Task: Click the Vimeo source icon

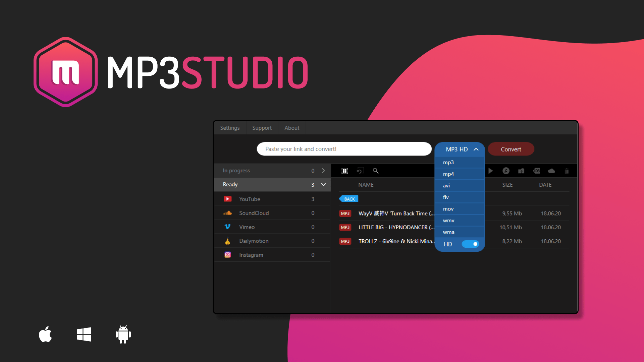Action: click(x=227, y=227)
